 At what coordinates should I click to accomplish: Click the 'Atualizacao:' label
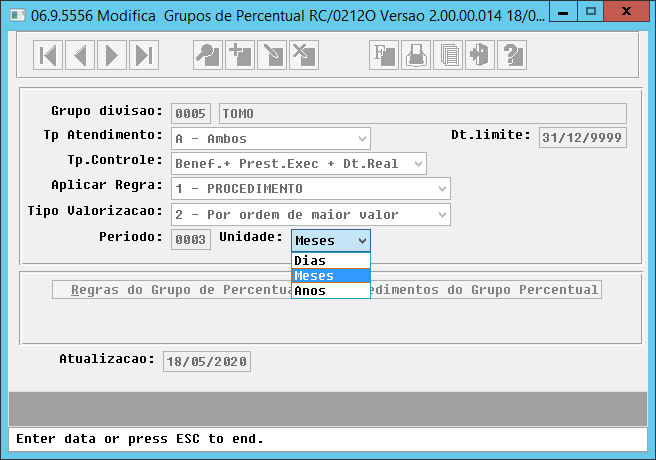pos(107,359)
